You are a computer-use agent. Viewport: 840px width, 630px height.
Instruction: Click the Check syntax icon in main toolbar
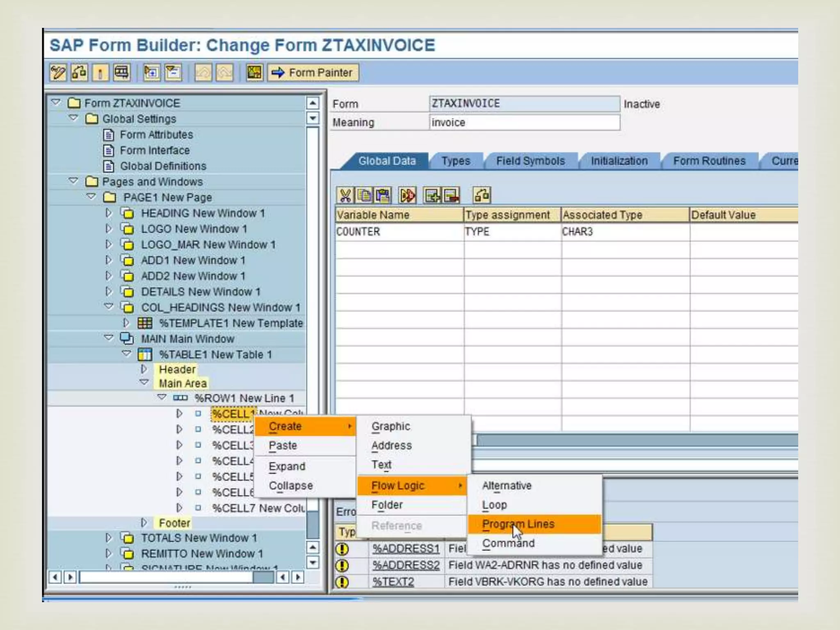[79, 73]
